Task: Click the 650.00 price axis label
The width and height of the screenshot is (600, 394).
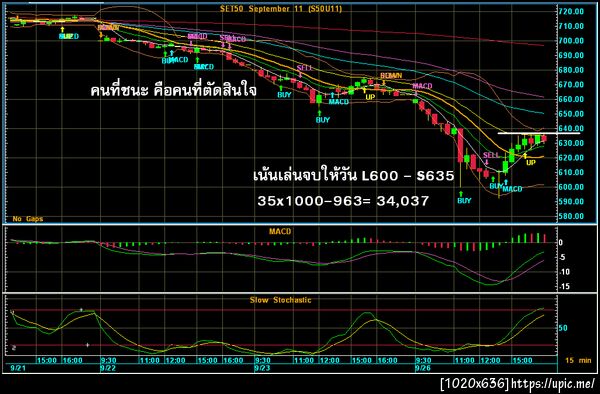Action: (x=571, y=114)
